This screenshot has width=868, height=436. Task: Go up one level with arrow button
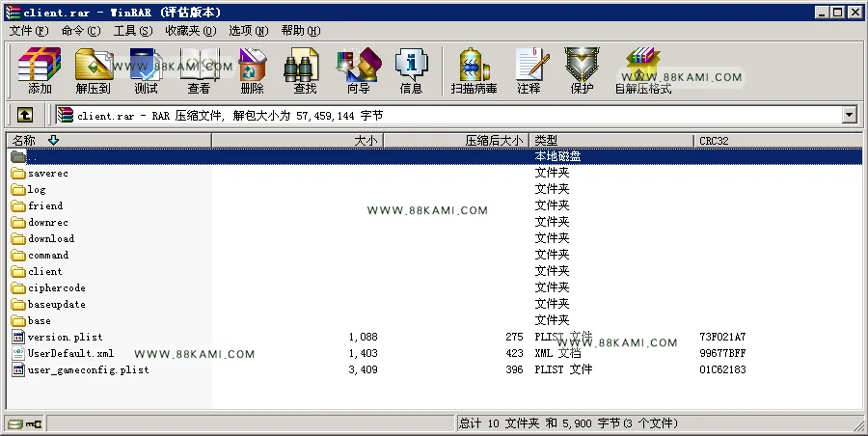[25, 115]
